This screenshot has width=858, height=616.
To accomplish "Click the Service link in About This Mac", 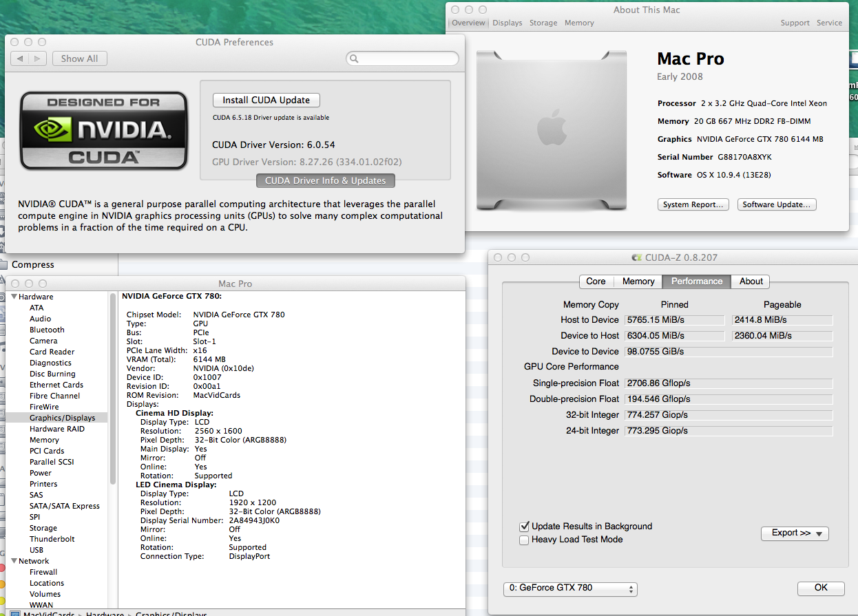I will coord(829,23).
